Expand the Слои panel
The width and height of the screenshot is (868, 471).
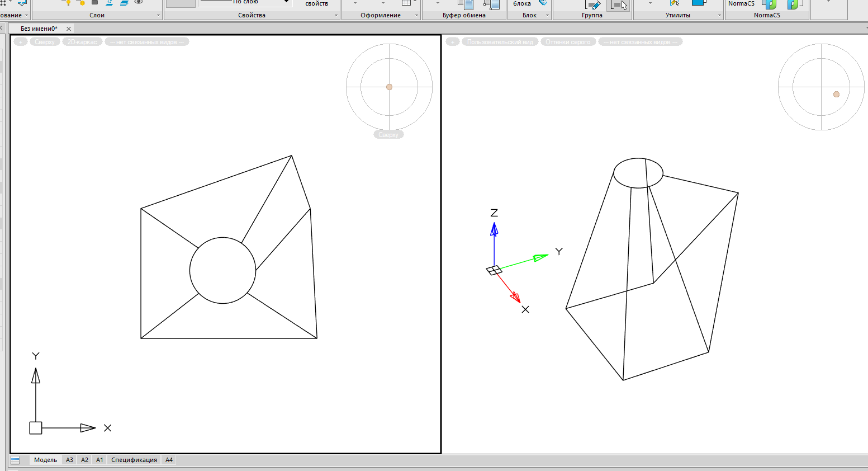coord(158,16)
